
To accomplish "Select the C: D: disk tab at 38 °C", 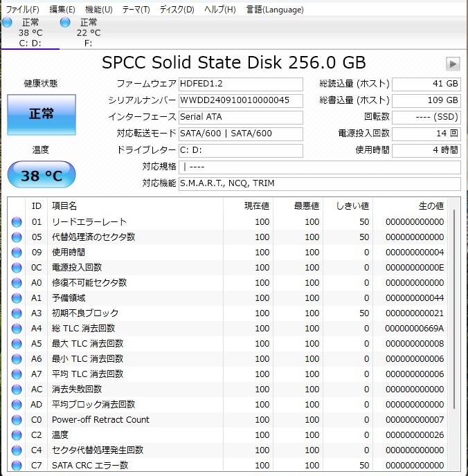I will coord(30,33).
